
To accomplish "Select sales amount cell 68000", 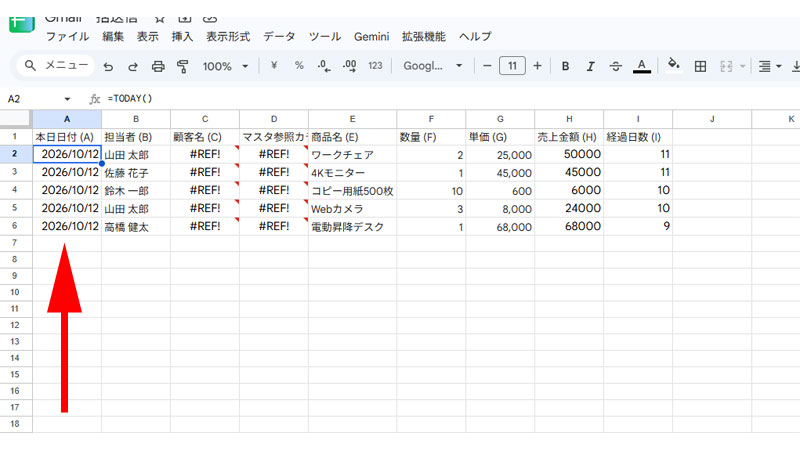I will (569, 227).
